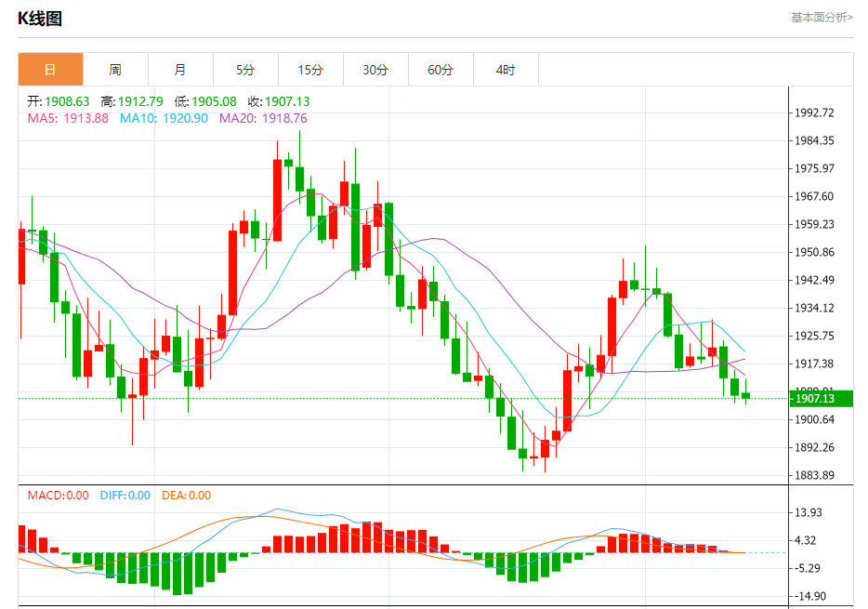Switch to the 周 weekly tab
Screen dimensions: 868x609
(x=115, y=70)
